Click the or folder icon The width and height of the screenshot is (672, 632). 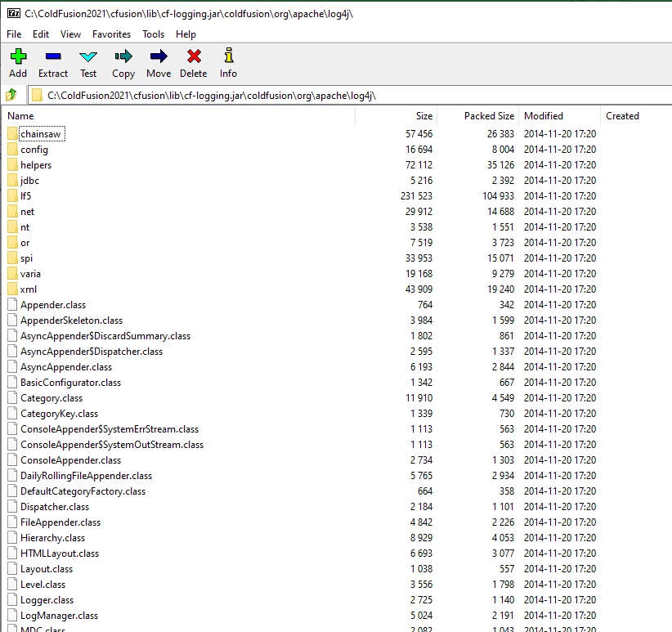tap(12, 243)
